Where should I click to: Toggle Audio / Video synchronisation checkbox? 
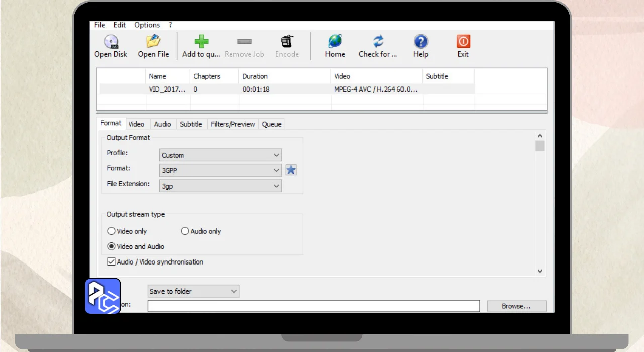click(x=111, y=262)
